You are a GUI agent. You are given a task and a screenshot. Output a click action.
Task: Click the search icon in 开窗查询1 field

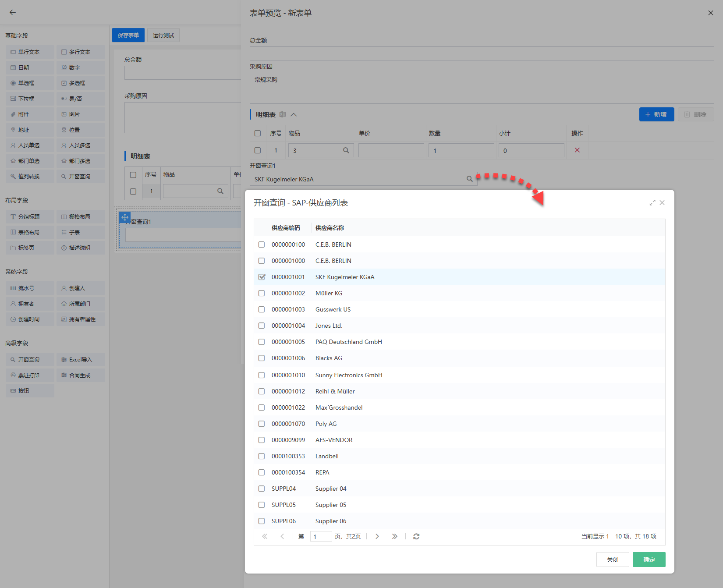pyautogui.click(x=469, y=179)
